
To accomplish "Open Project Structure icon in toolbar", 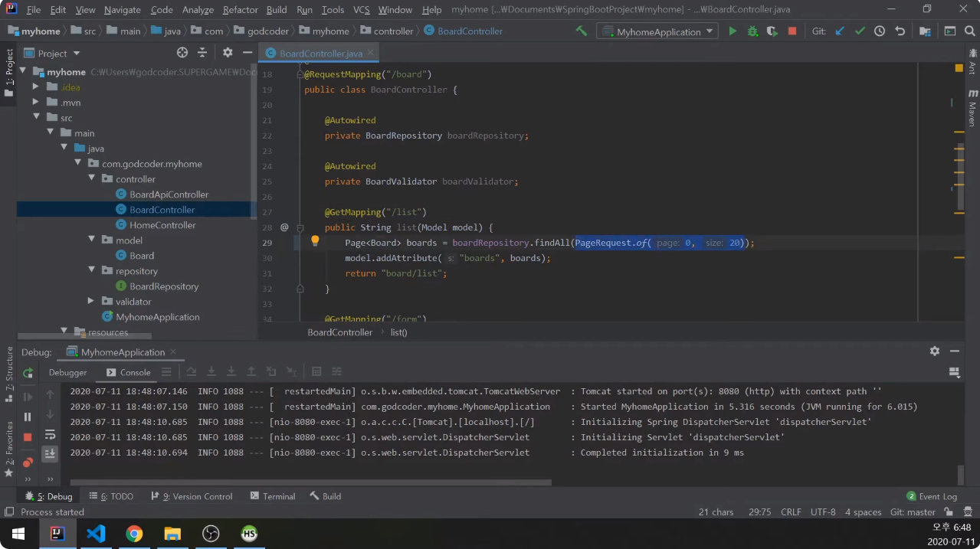I will click(926, 31).
